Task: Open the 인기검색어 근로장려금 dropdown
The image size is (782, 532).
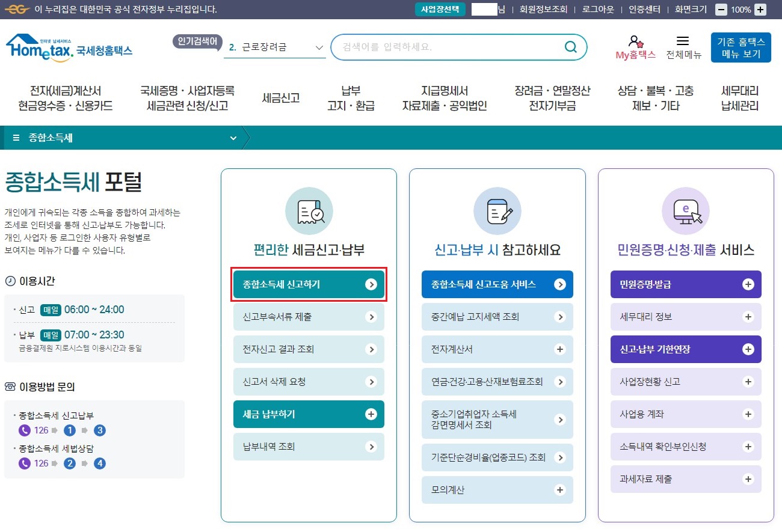Action: point(275,47)
